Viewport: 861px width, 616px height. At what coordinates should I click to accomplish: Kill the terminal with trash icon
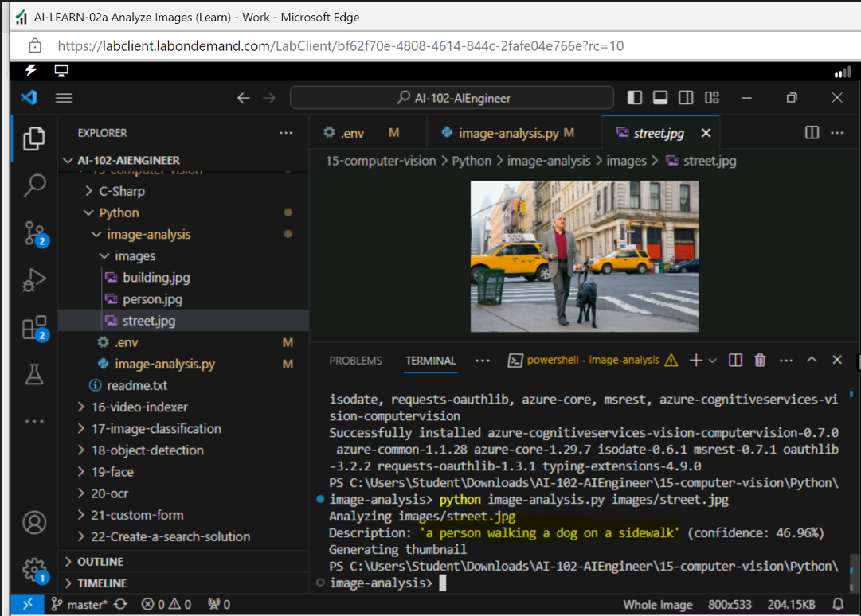(x=760, y=360)
